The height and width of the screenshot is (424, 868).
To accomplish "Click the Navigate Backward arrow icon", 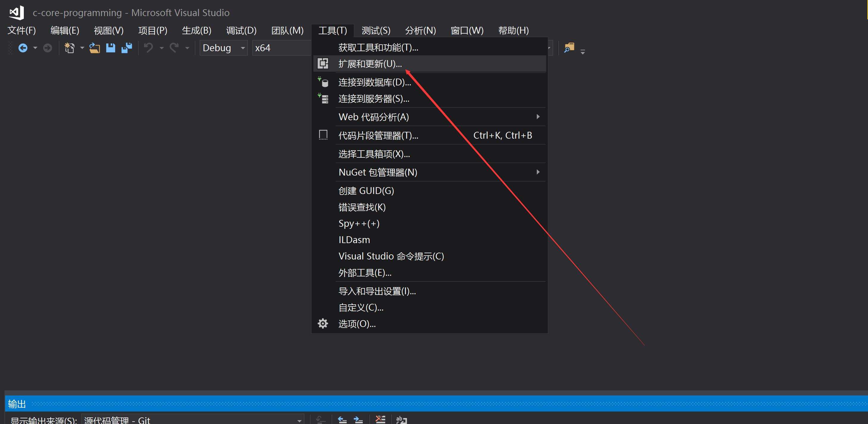I will click(x=23, y=48).
